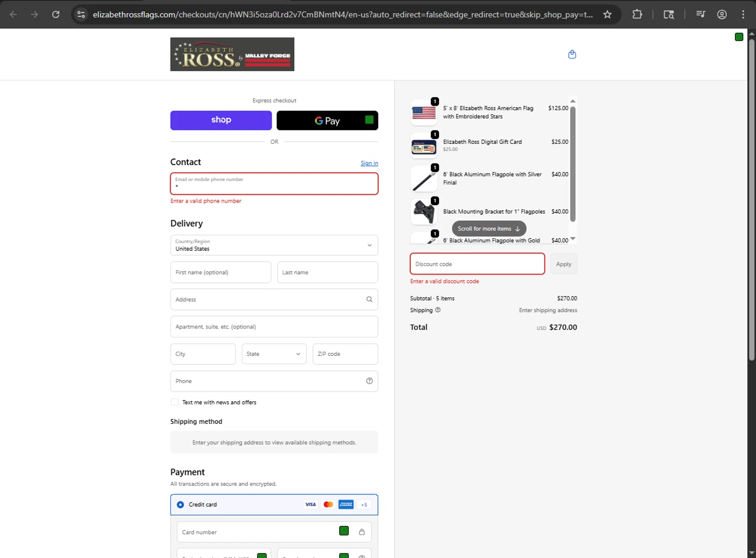Bookmark this page with the star icon

pyautogui.click(x=607, y=14)
